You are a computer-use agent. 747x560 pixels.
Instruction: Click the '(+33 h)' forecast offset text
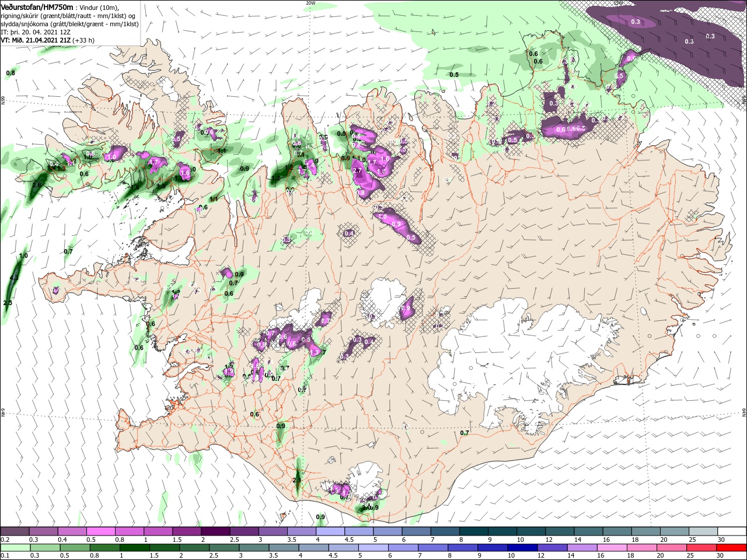pos(83,40)
